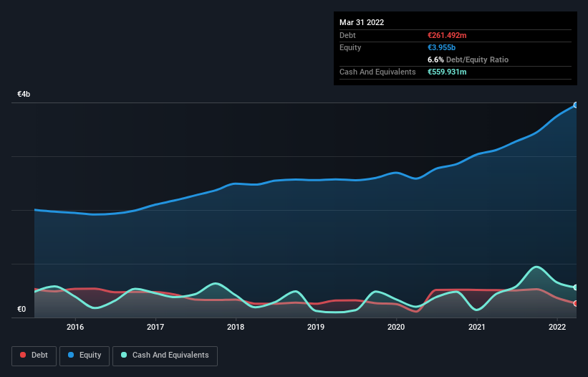
Task: Click Cash And Equivalents label in tooltip
Action: [377, 72]
